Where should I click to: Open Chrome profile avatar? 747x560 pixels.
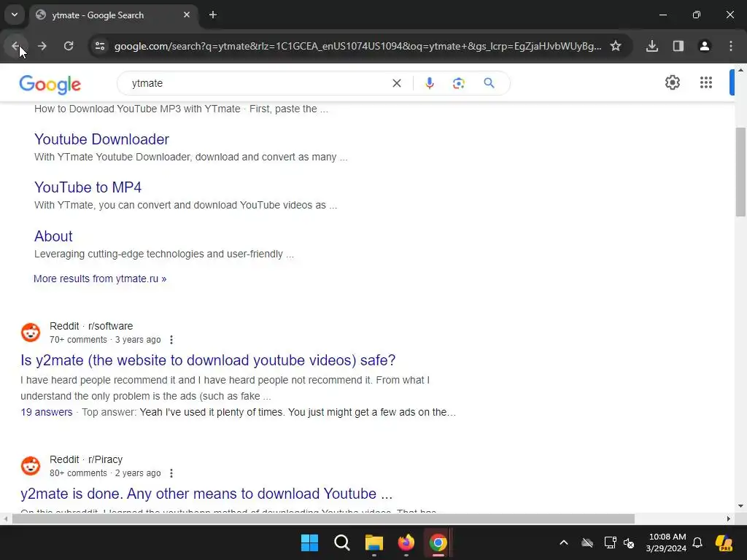pyautogui.click(x=705, y=46)
